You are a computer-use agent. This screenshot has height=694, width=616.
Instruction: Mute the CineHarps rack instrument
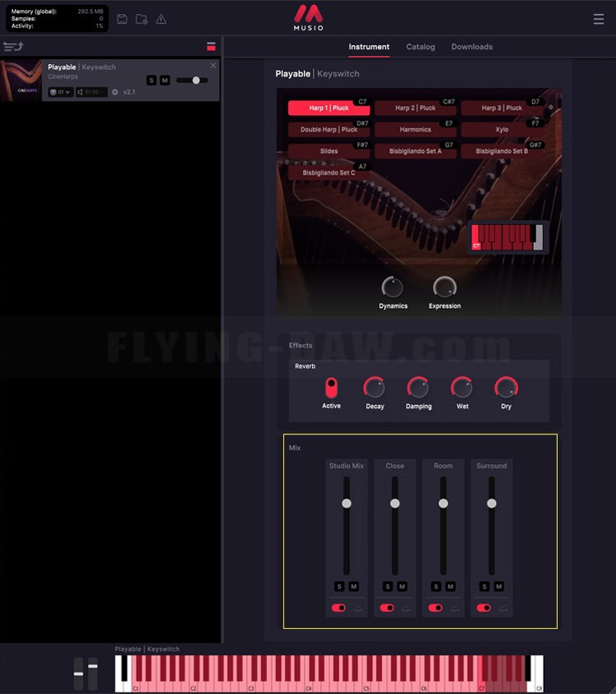click(164, 80)
